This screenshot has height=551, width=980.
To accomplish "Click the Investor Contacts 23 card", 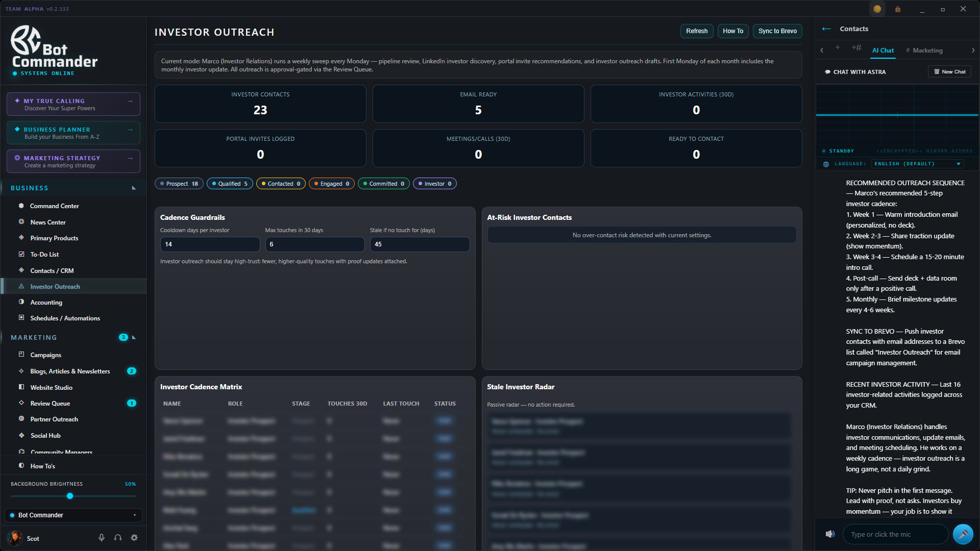I will 260,104.
